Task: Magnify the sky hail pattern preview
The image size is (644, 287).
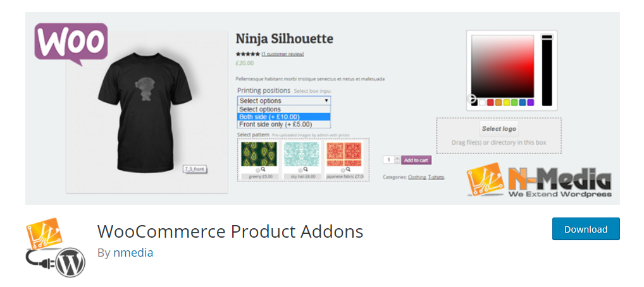Action: click(305, 169)
